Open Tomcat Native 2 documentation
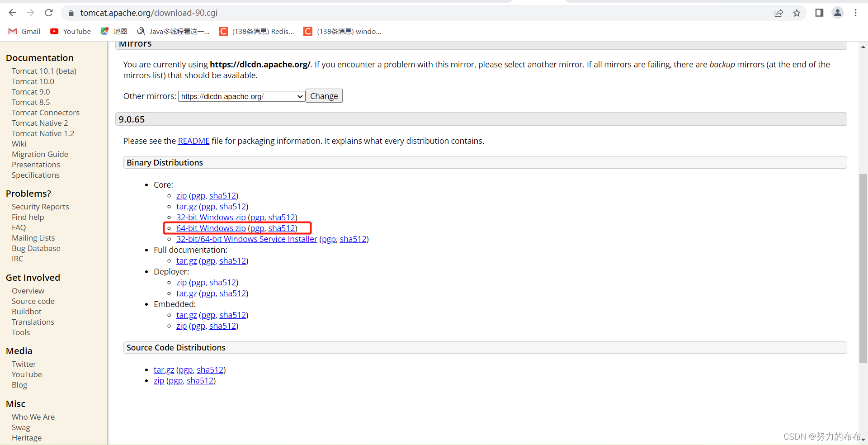 [x=40, y=123]
